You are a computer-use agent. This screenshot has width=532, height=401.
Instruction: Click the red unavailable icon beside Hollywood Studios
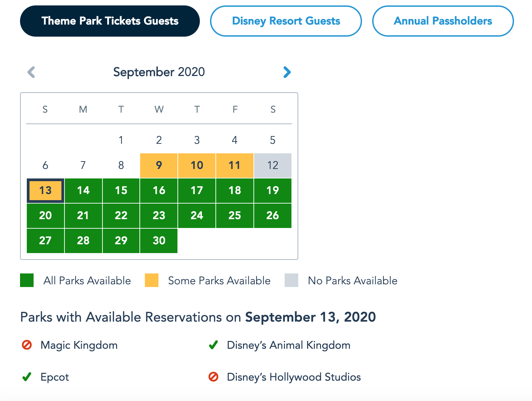tap(213, 377)
